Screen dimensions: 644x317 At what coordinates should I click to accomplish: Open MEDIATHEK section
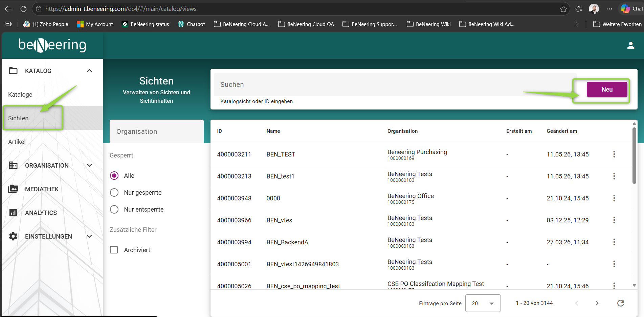[42, 189]
